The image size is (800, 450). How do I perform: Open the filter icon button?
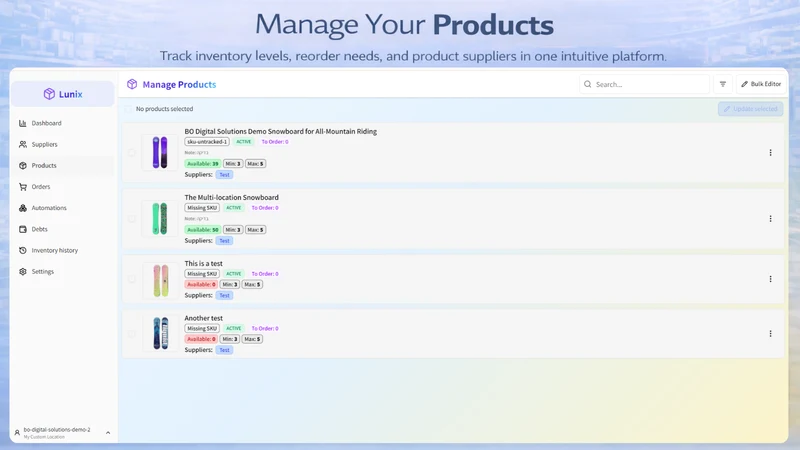[x=722, y=84]
